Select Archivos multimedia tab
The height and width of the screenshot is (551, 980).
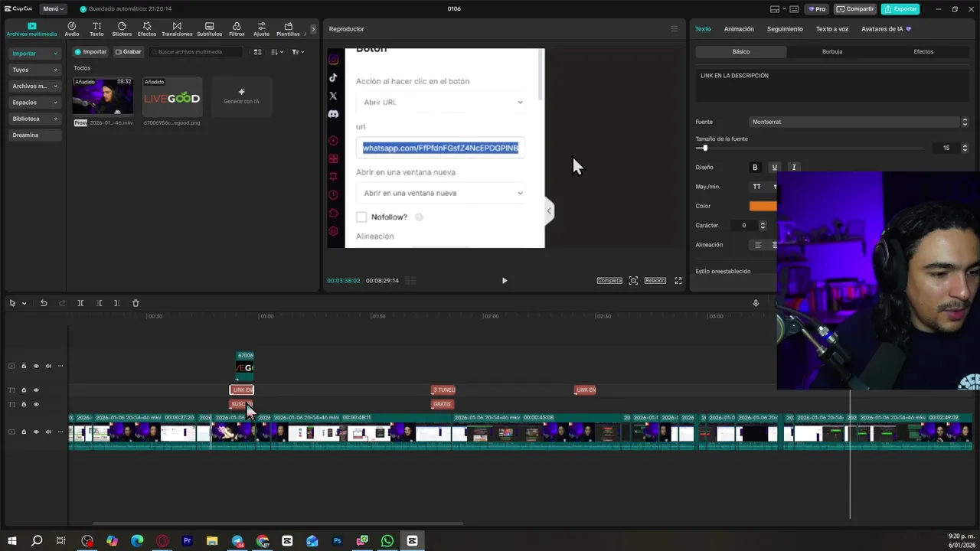31,29
